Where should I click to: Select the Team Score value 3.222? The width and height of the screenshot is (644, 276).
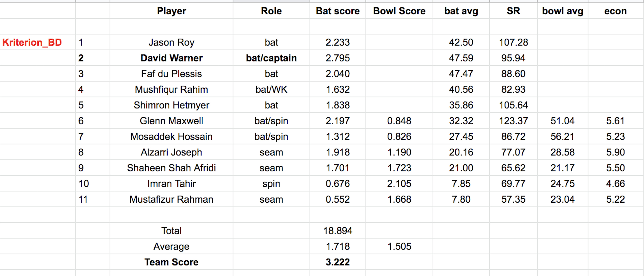pyautogui.click(x=338, y=262)
